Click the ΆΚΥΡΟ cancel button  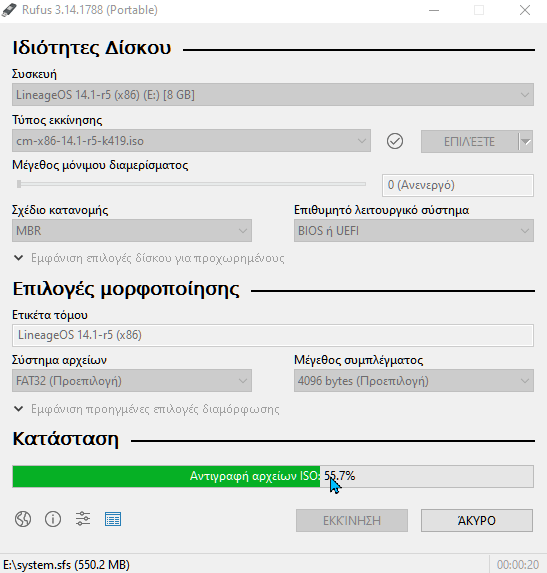click(x=477, y=520)
